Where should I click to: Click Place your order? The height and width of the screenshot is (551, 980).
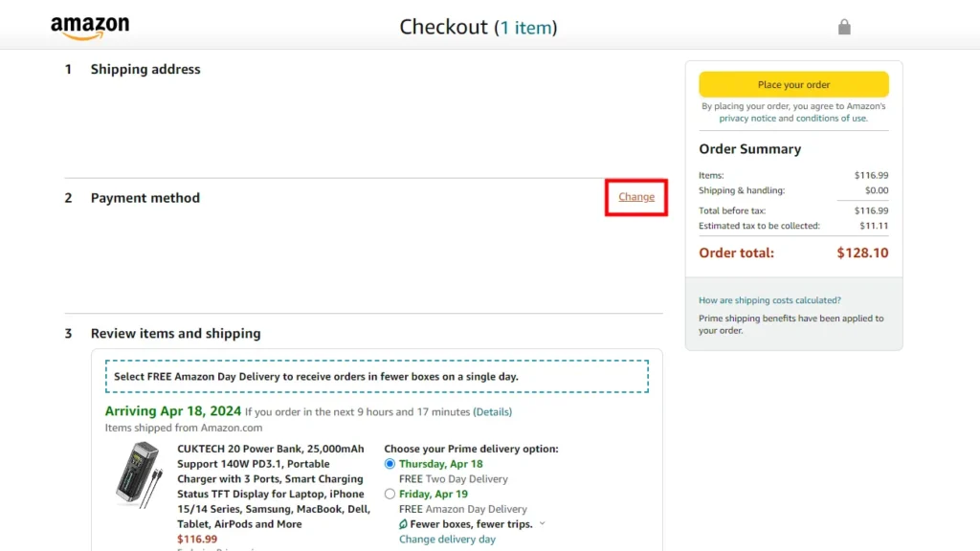point(793,83)
